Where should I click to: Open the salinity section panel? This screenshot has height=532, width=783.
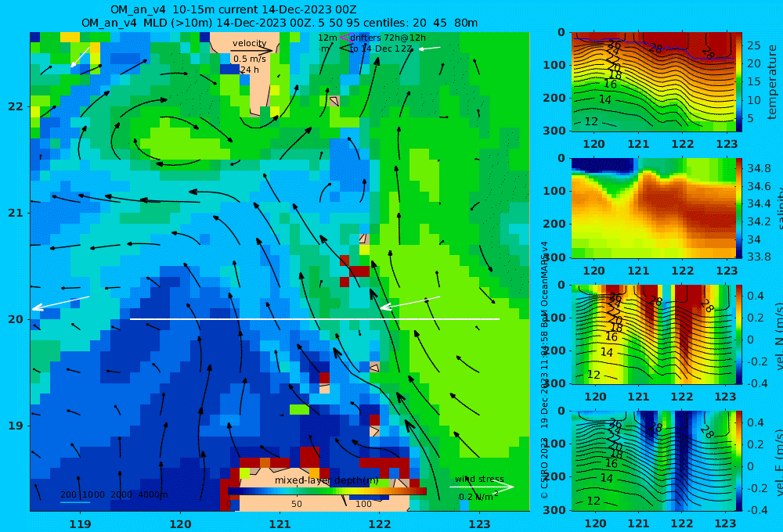coord(654,208)
